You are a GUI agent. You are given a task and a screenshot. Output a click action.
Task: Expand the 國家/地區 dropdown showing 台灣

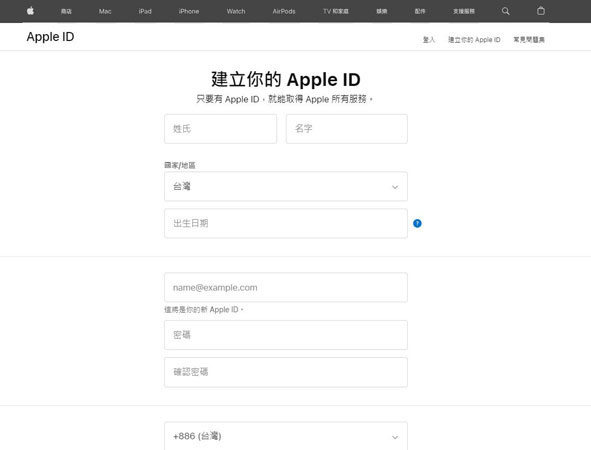pos(286,187)
